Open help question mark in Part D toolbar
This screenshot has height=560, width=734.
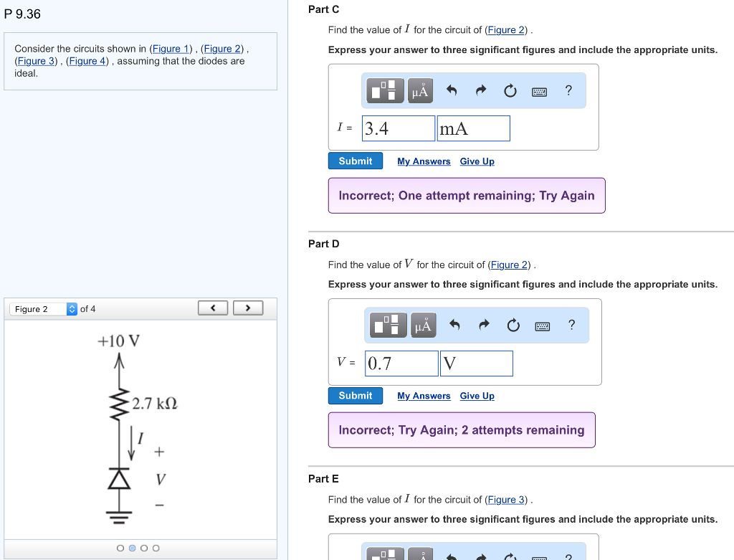tap(571, 325)
